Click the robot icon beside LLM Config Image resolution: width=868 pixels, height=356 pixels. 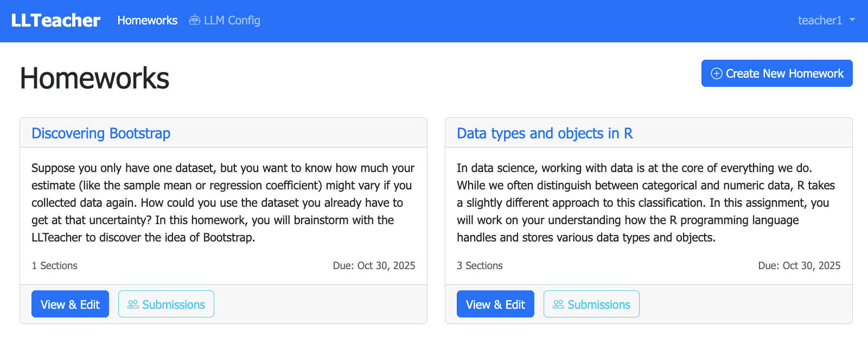pyautogui.click(x=194, y=21)
